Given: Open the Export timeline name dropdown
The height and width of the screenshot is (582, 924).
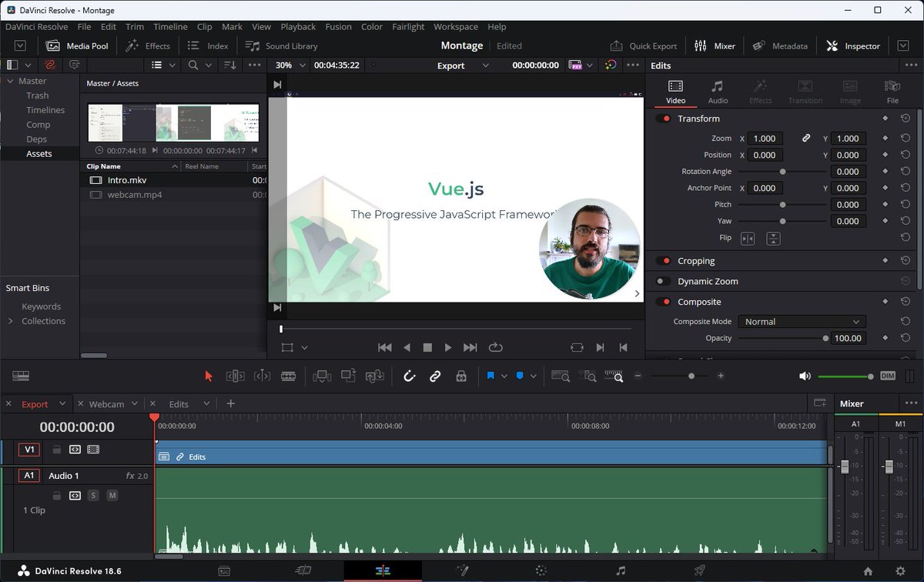Looking at the screenshot, I should [464, 65].
